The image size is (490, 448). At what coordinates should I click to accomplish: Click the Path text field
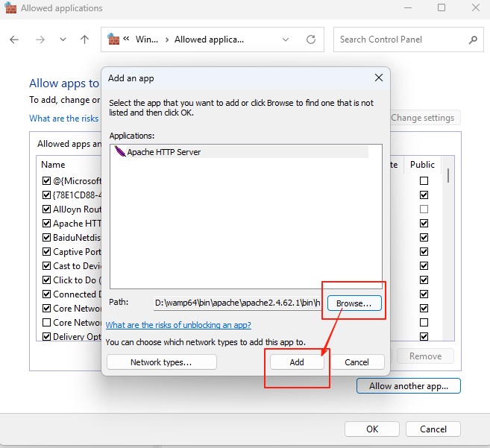click(x=237, y=303)
